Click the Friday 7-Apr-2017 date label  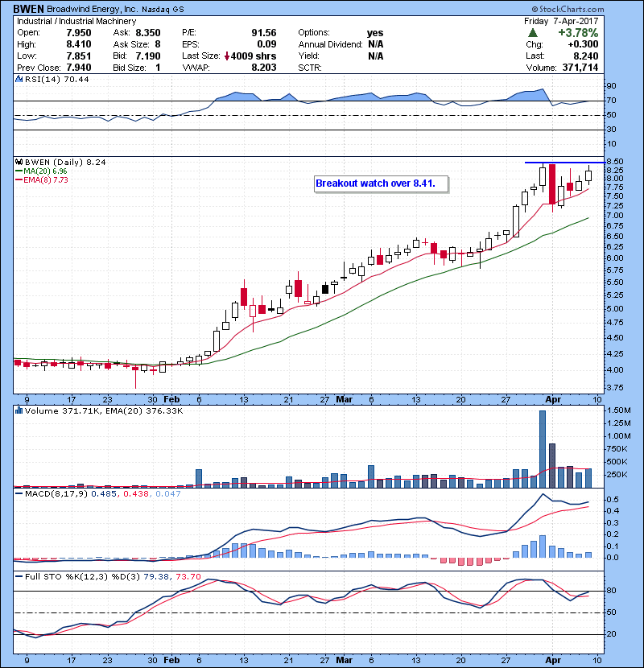coord(561,21)
